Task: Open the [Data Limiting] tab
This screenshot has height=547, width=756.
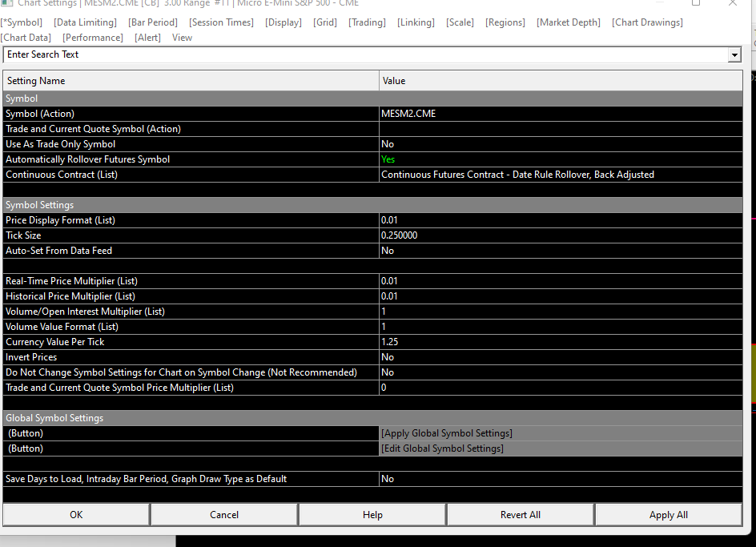Action: 86,22
